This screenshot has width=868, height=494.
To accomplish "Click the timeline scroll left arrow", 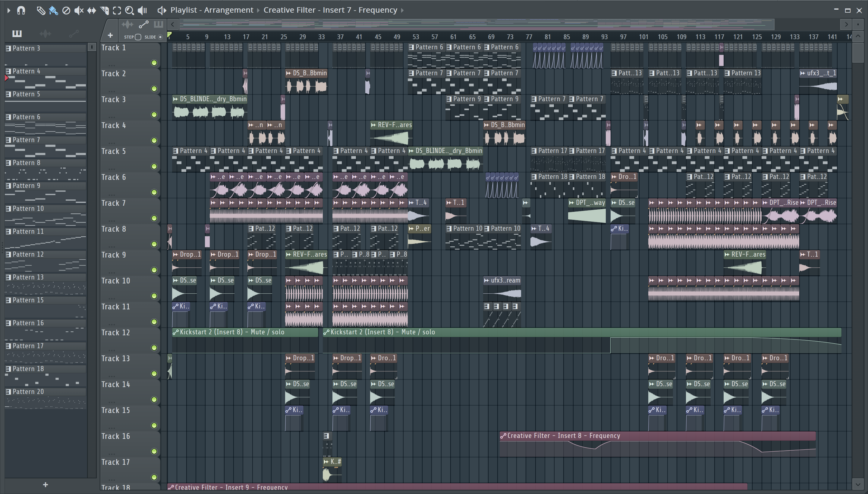I will coord(173,24).
